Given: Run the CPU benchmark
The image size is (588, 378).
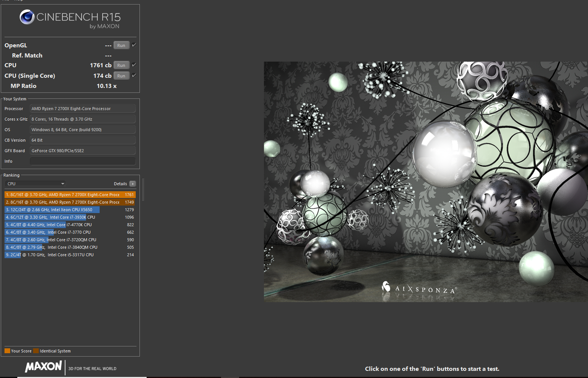Looking at the screenshot, I should click(x=121, y=65).
